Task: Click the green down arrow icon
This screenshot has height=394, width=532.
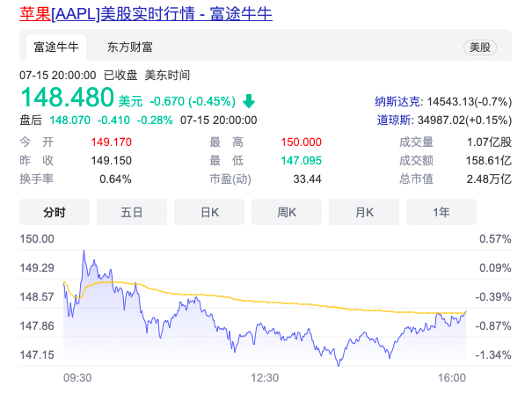Action: click(x=249, y=99)
